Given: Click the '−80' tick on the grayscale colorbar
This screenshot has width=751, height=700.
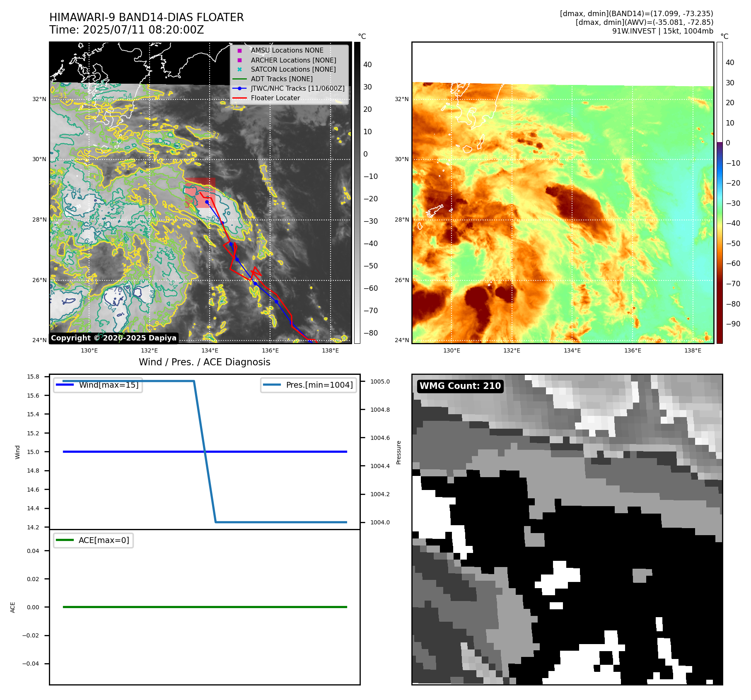Looking at the screenshot, I should pyautogui.click(x=371, y=333).
